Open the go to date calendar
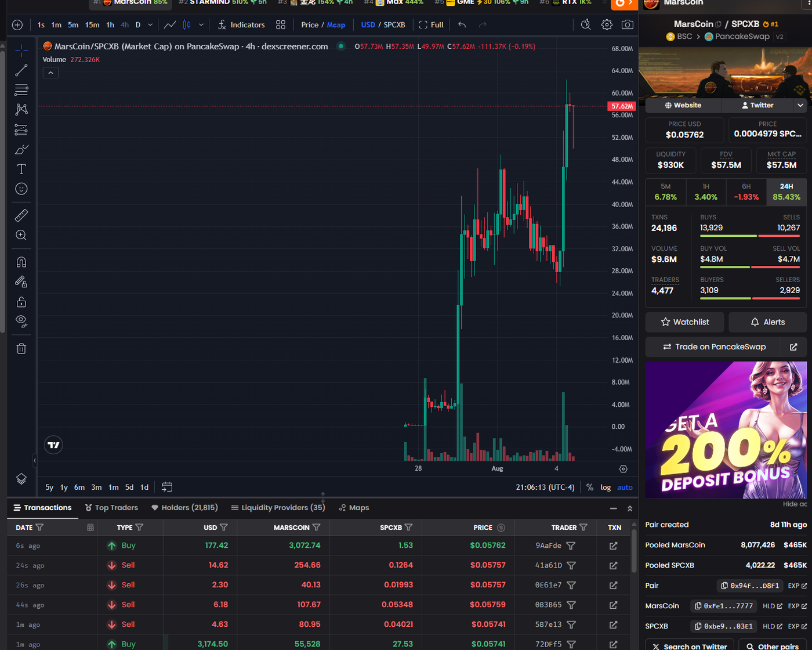The width and height of the screenshot is (812, 650). click(167, 487)
